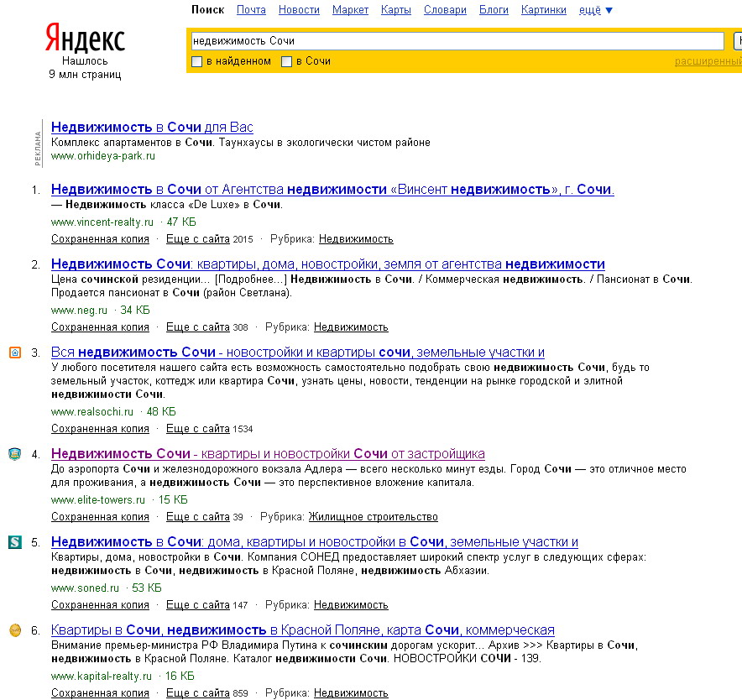The width and height of the screenshot is (742, 700).
Task: Open the cached copy of kapital-realty.ru
Action: 101,693
